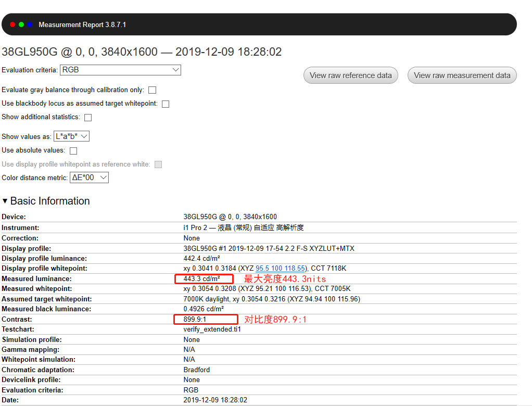Select the 38GL950G report heading with timestamp
The image size is (532, 406).
[142, 52]
